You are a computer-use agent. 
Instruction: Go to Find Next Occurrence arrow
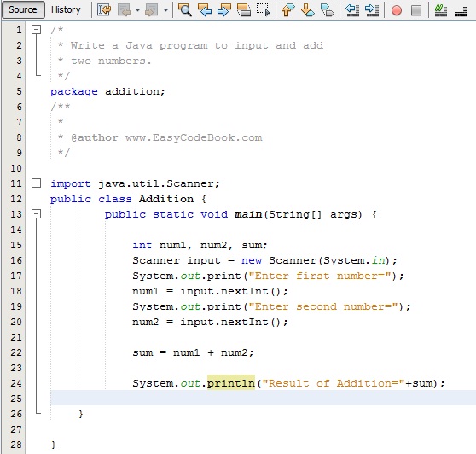[224, 9]
